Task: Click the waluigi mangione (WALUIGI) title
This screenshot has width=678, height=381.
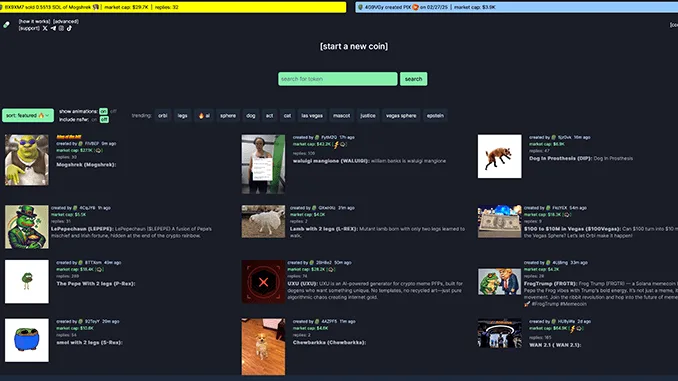Action: 331,161
